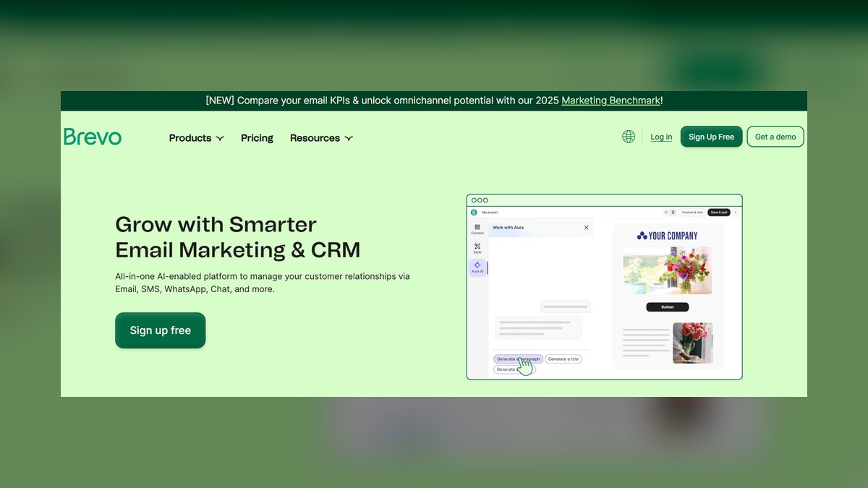Expand the Products menu
This screenshot has width=868, height=488.
(x=197, y=138)
